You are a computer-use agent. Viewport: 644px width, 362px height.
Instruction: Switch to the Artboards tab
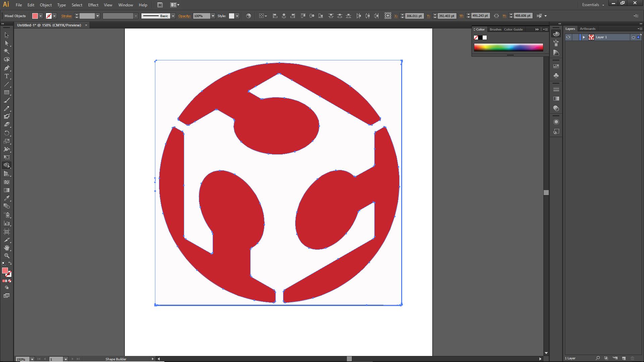587,29
